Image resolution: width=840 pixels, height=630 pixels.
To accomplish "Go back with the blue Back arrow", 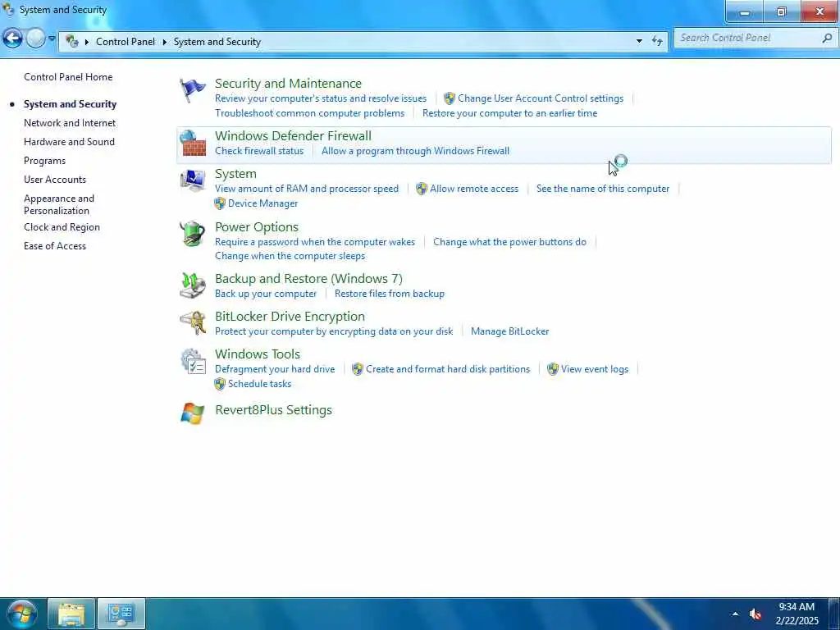I will (13, 39).
